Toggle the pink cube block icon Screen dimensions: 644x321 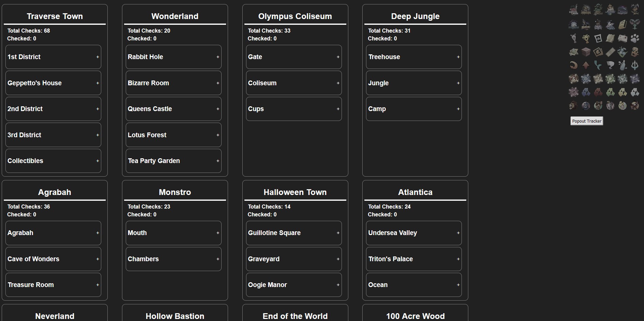[586, 52]
